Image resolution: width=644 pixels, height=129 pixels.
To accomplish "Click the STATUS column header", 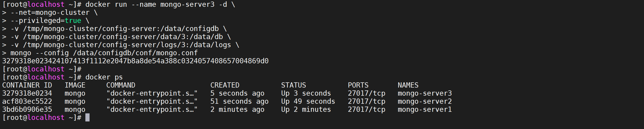I will coord(293,85).
